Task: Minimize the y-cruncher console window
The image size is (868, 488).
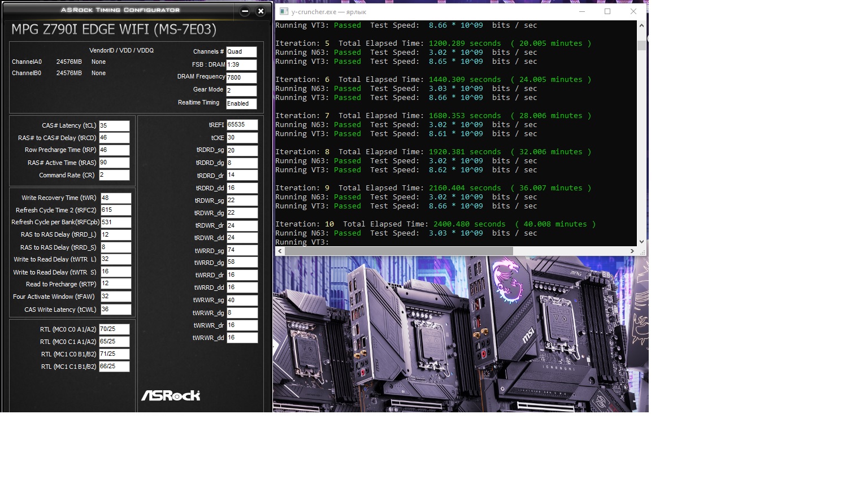Action: click(581, 11)
